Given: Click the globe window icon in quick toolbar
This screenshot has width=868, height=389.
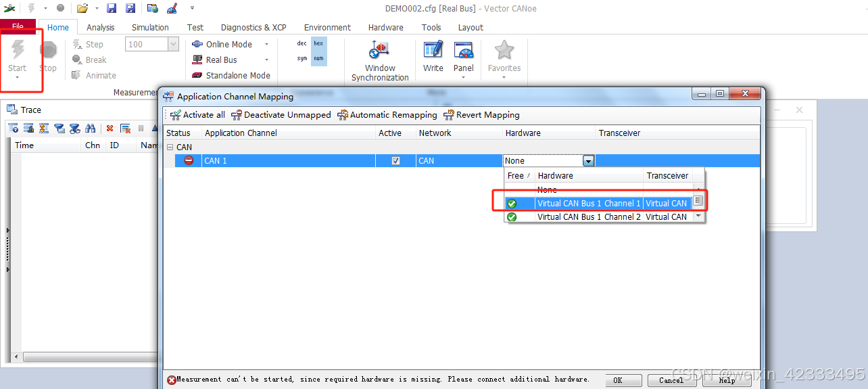Looking at the screenshot, I should 153,8.
